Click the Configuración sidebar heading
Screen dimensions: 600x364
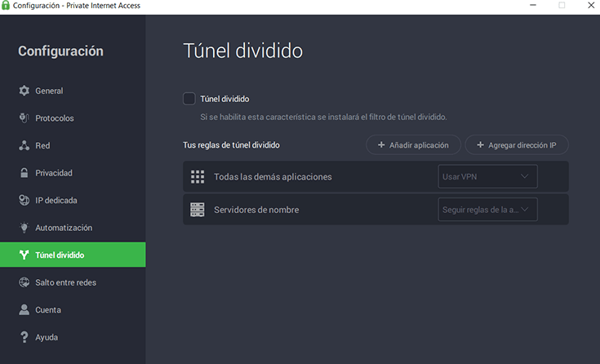pos(60,51)
